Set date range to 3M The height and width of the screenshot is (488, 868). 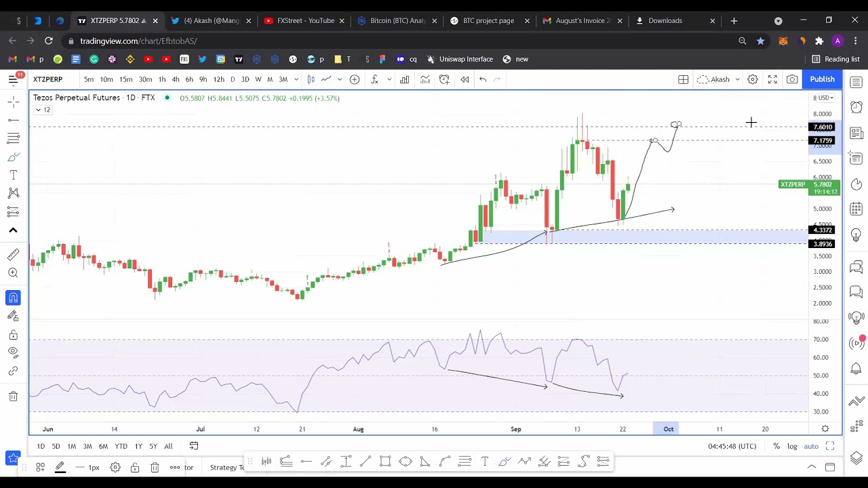click(x=87, y=446)
